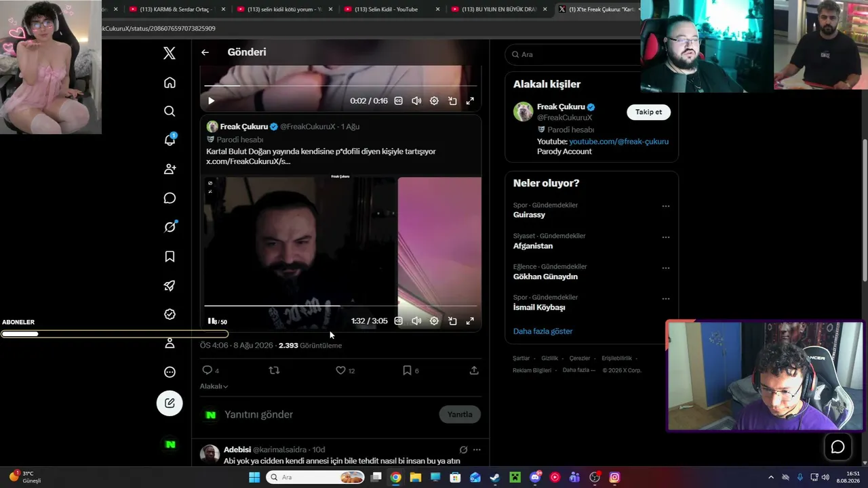The height and width of the screenshot is (488, 868).
Task: Open the Home feed in the X sidebar
Action: tap(170, 83)
